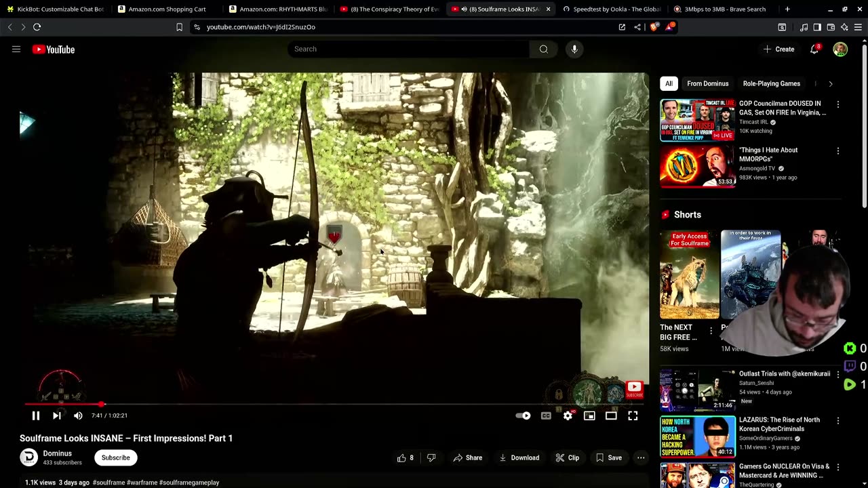Viewport: 868px width, 488px height.
Task: Click the browser address bar URL
Action: coord(261,27)
